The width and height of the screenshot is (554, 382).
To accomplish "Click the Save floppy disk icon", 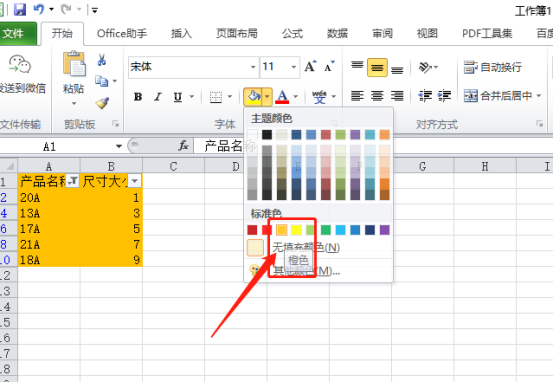I will (x=20, y=10).
